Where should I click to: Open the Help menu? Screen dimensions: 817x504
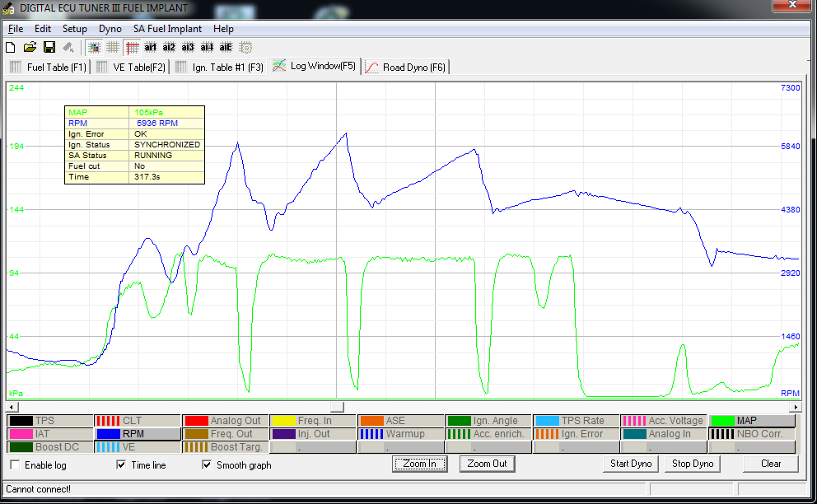tap(223, 29)
